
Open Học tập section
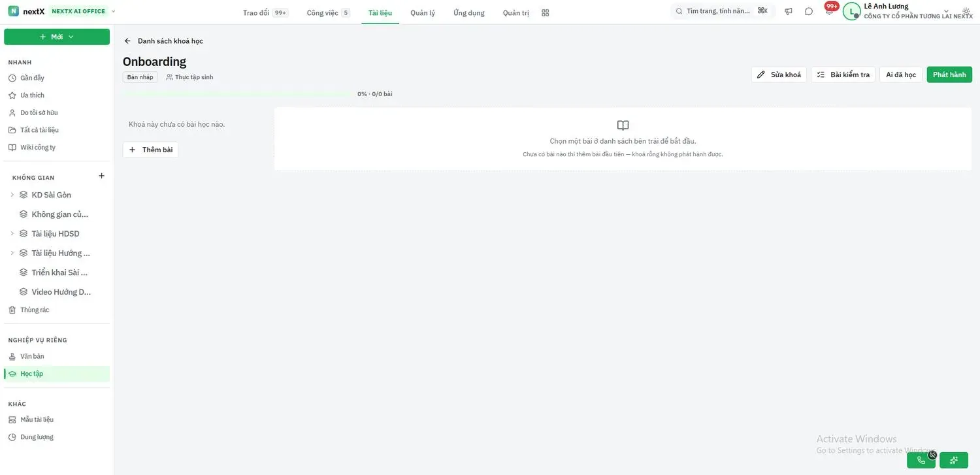click(57, 374)
